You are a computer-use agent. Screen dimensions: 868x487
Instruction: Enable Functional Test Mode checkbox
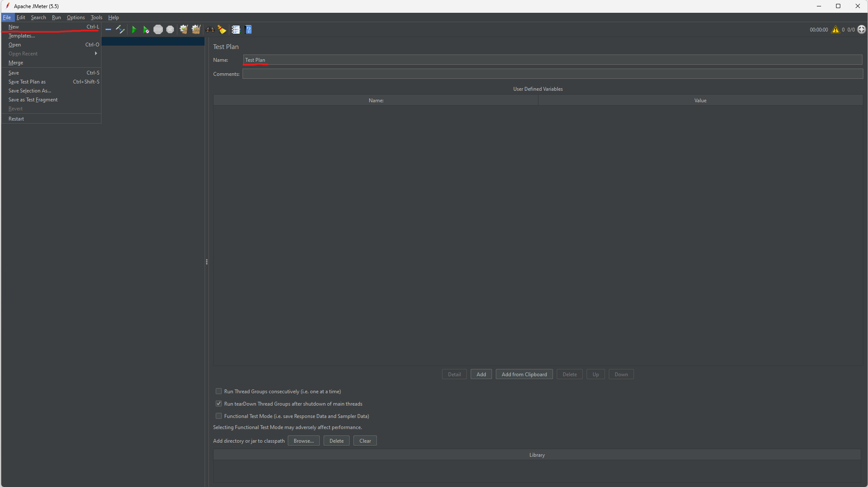click(x=219, y=416)
